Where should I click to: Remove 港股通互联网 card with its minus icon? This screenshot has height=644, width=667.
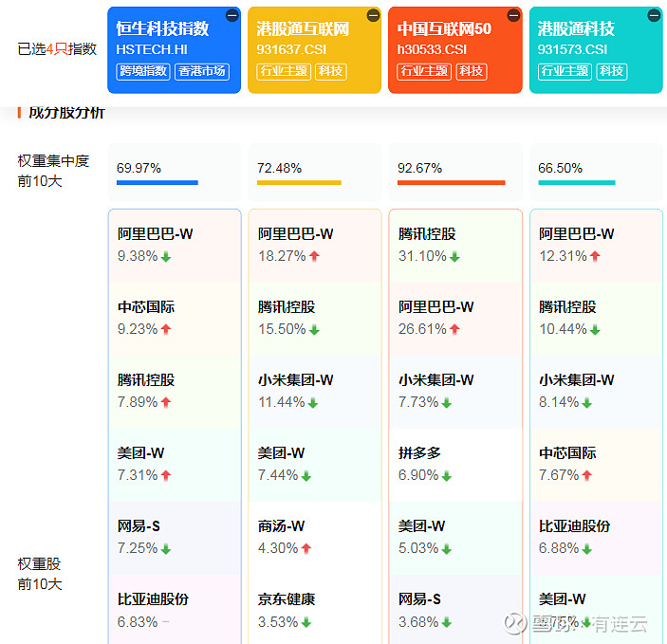[x=373, y=16]
